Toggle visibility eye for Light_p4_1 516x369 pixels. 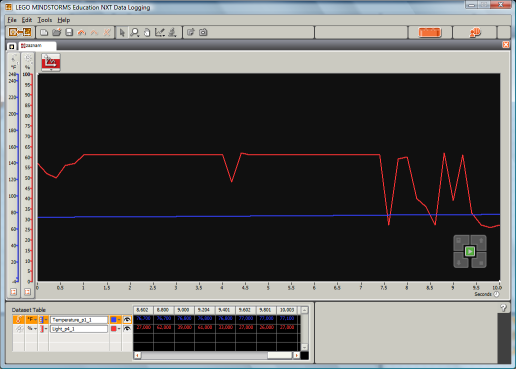[x=127, y=329]
